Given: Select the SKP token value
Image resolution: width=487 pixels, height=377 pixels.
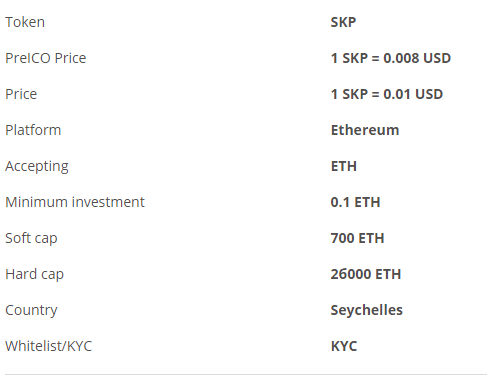Looking at the screenshot, I should [343, 22].
